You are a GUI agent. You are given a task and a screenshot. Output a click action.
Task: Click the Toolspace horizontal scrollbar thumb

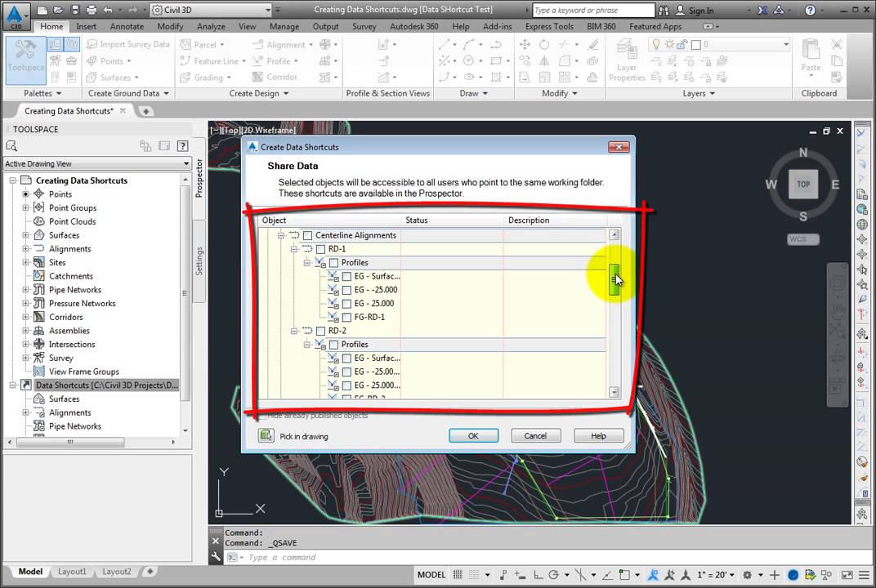coord(69,442)
